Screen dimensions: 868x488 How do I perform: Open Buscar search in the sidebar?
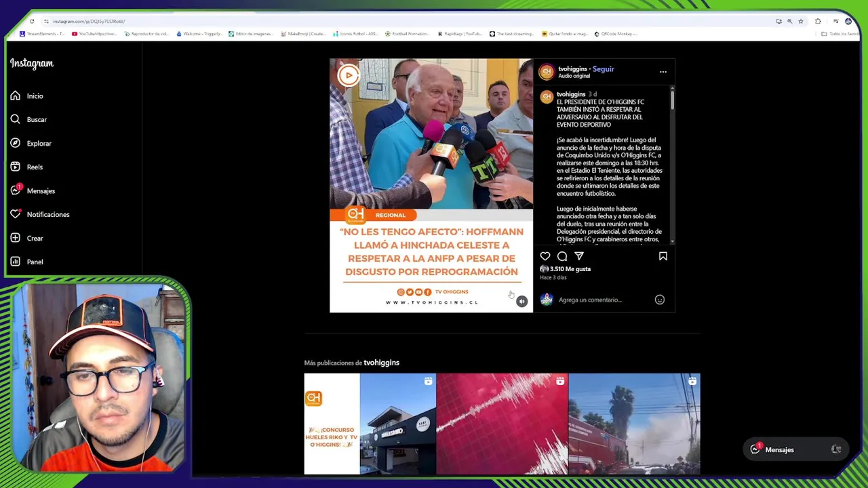pos(28,120)
